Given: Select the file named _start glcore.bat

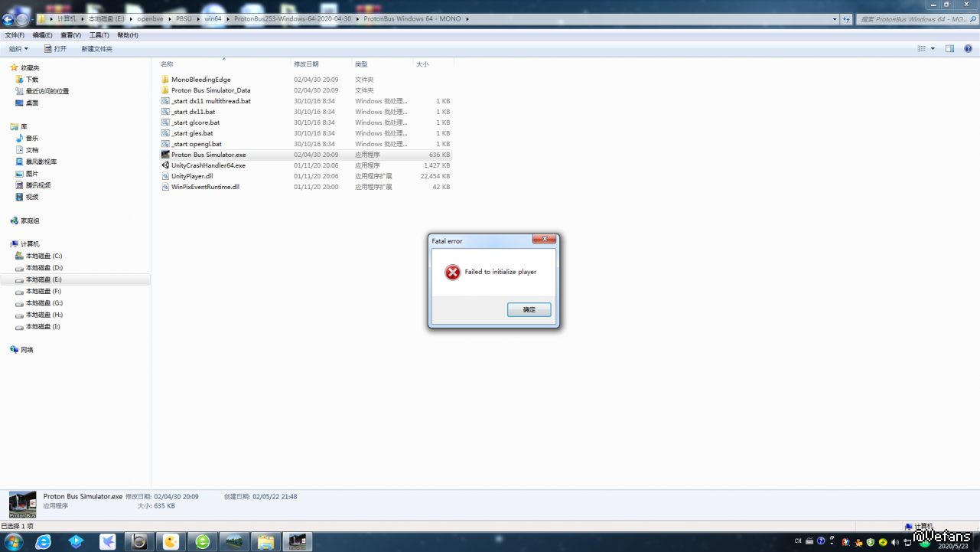Looking at the screenshot, I should tap(195, 122).
